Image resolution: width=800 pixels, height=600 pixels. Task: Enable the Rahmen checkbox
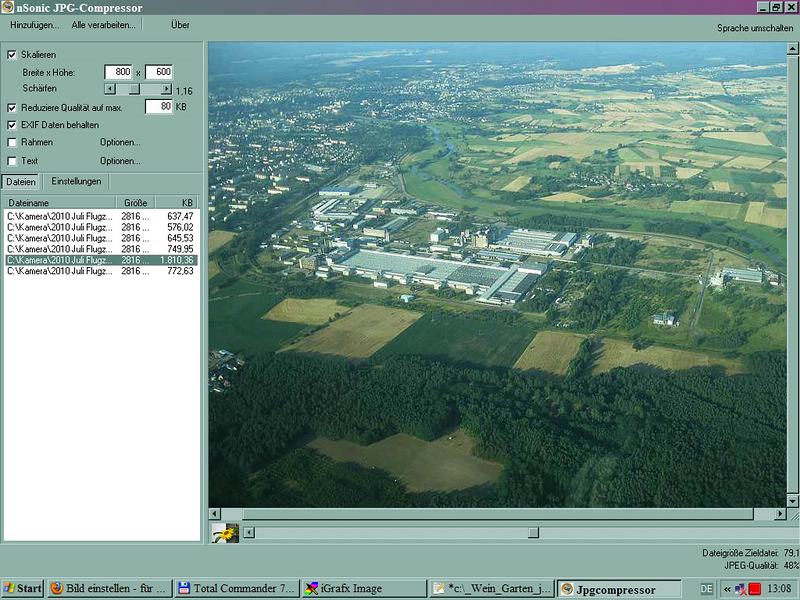click(x=12, y=142)
